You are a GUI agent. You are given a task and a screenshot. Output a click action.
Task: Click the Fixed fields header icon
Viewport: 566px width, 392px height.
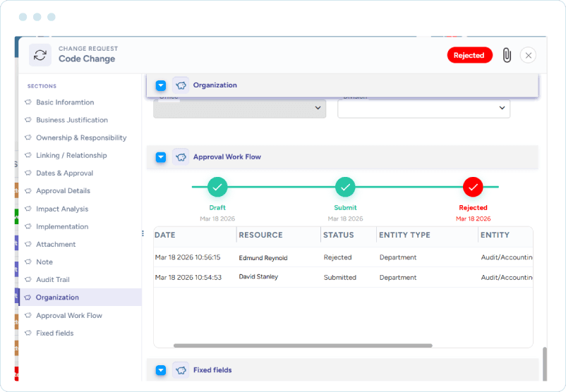181,370
